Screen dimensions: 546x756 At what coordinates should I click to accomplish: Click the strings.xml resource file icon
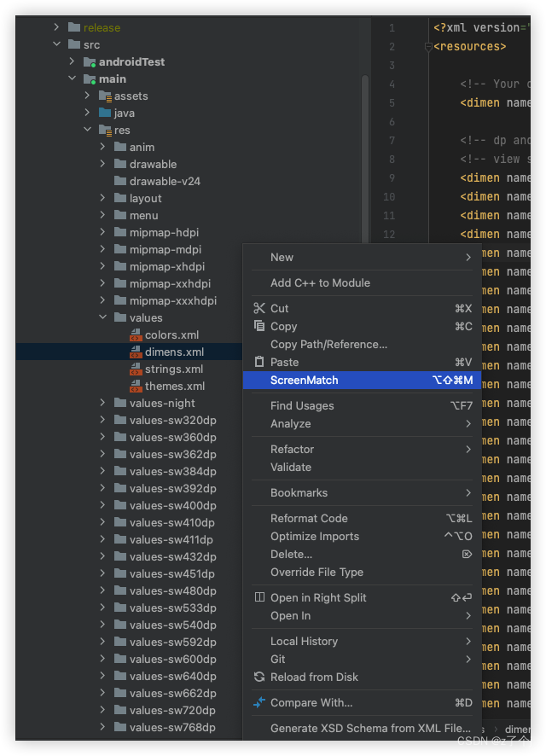click(x=134, y=369)
